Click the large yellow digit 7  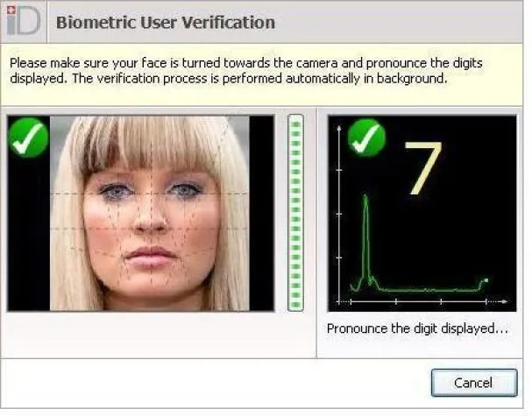(422, 168)
